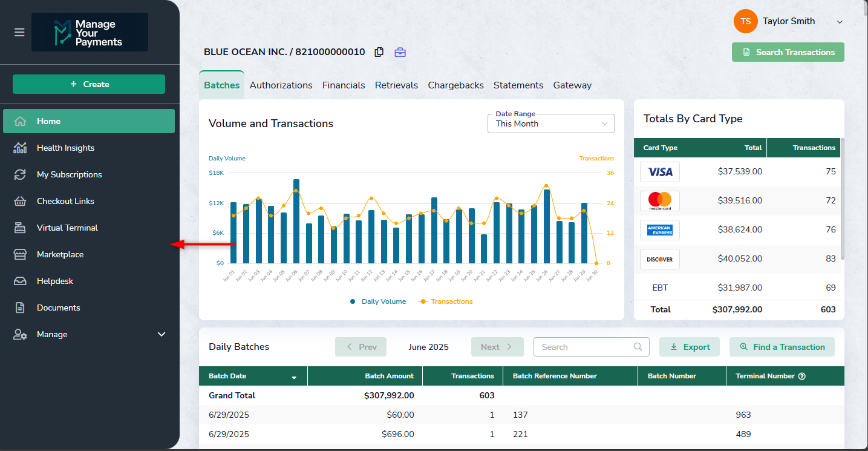Switch to the Chargebacks tab

455,85
